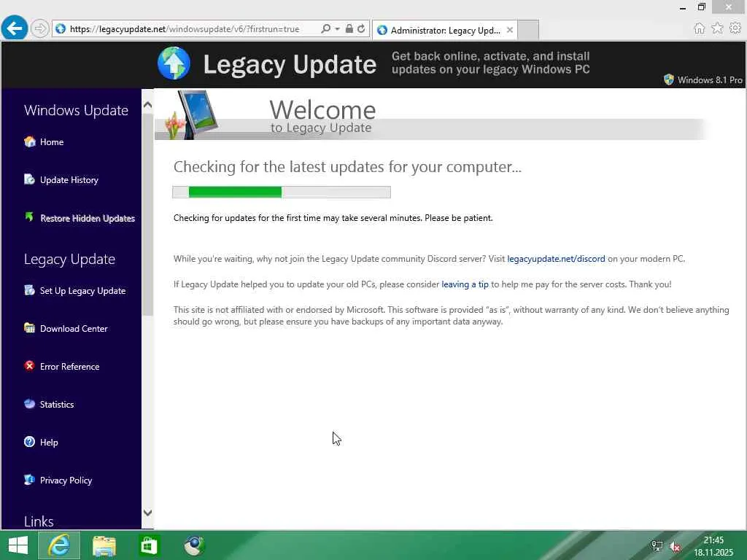Viewport: 747px width, 560px height.
Task: Click the network tray icon
Action: pyautogui.click(x=657, y=546)
